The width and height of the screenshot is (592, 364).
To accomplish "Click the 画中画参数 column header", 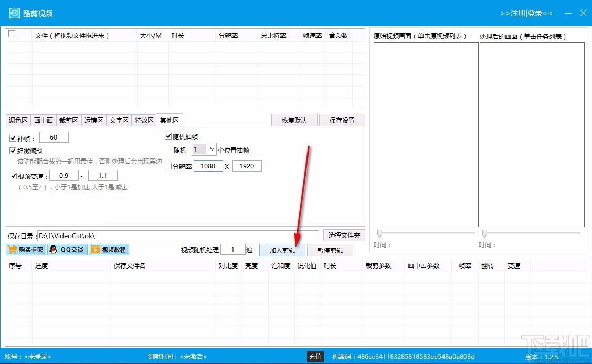I will tap(429, 265).
